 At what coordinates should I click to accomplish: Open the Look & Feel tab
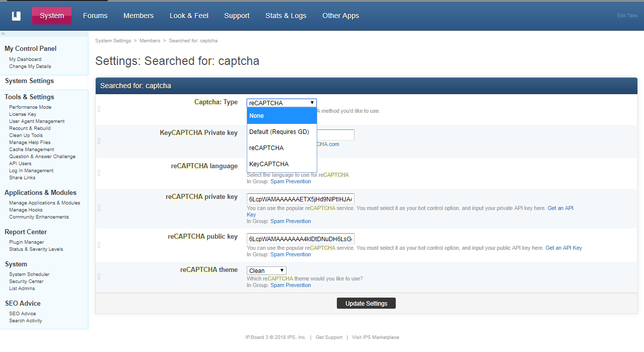click(189, 16)
